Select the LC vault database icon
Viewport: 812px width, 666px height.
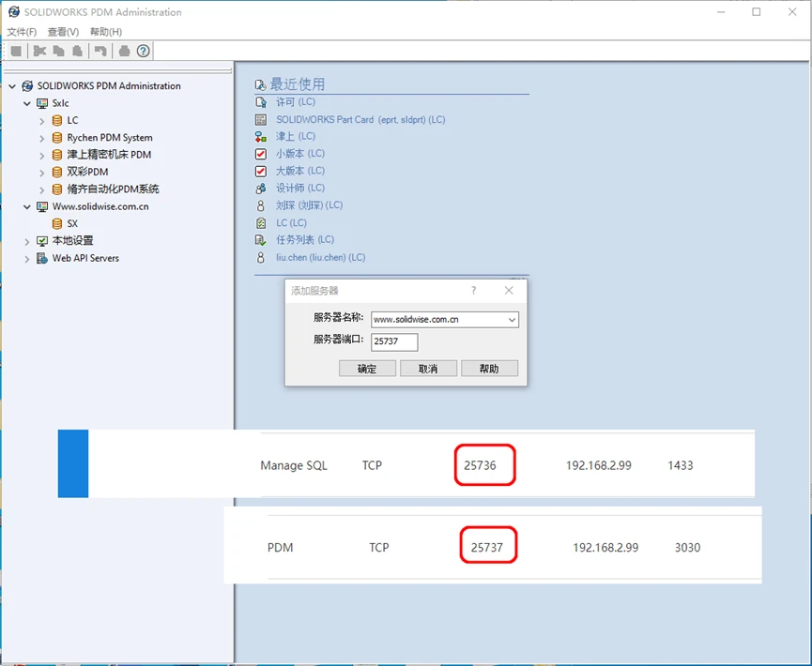(57, 121)
